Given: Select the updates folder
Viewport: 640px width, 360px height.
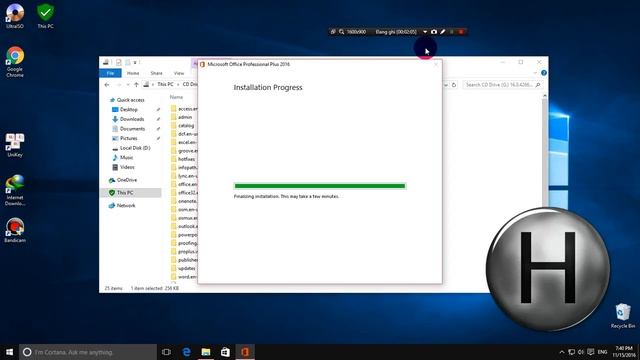Looking at the screenshot, I should tap(182, 268).
